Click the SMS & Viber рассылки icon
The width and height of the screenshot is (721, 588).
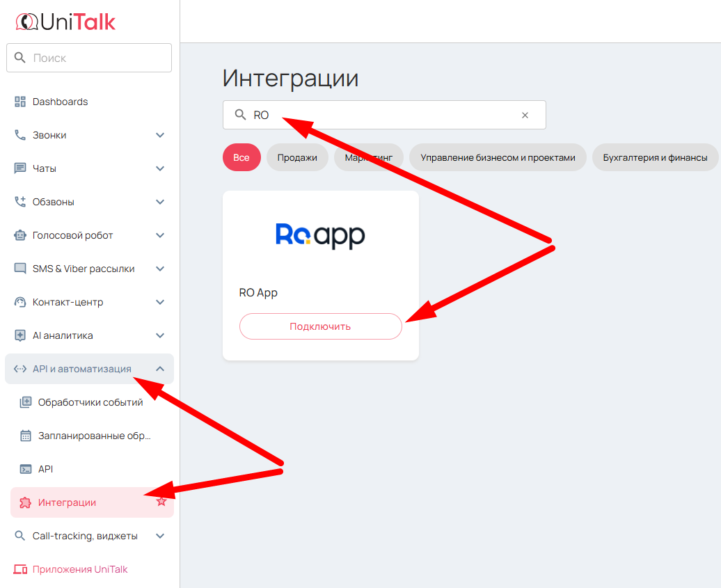coord(20,269)
